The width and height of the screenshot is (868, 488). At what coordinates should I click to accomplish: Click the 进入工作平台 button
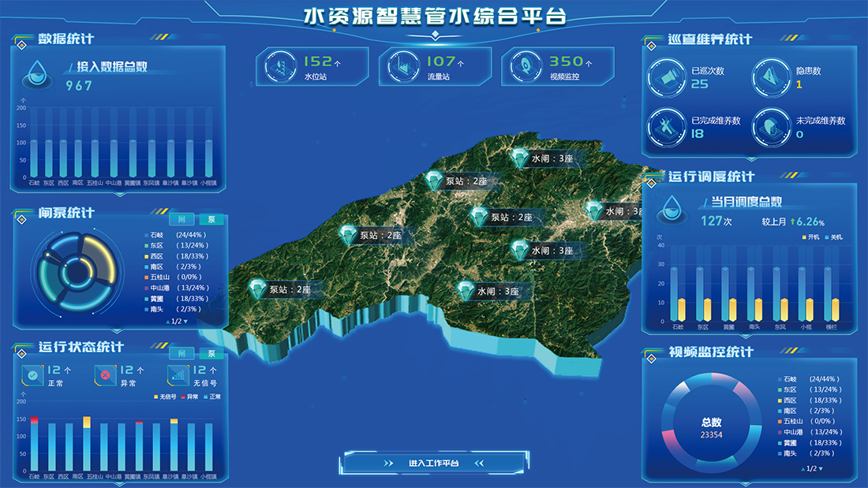pyautogui.click(x=433, y=463)
